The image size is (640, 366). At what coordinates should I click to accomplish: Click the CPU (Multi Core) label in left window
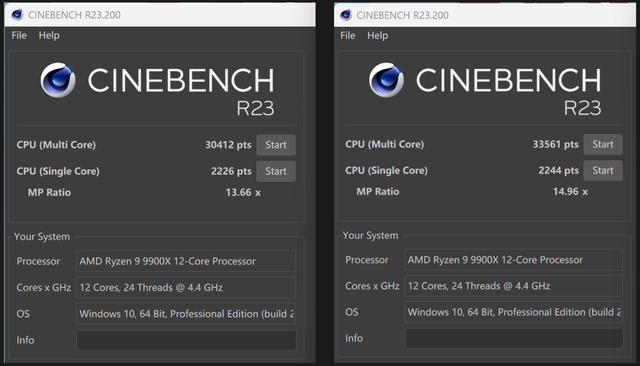pyautogui.click(x=56, y=145)
